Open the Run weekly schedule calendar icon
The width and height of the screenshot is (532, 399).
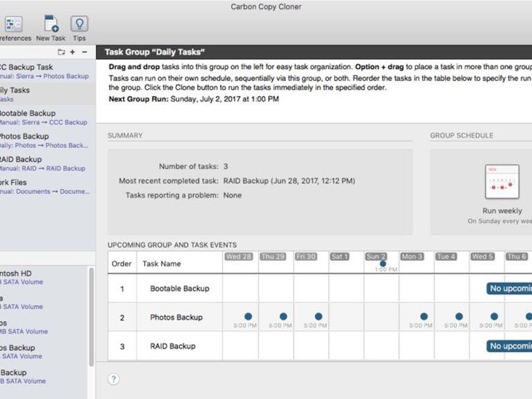[x=502, y=182]
